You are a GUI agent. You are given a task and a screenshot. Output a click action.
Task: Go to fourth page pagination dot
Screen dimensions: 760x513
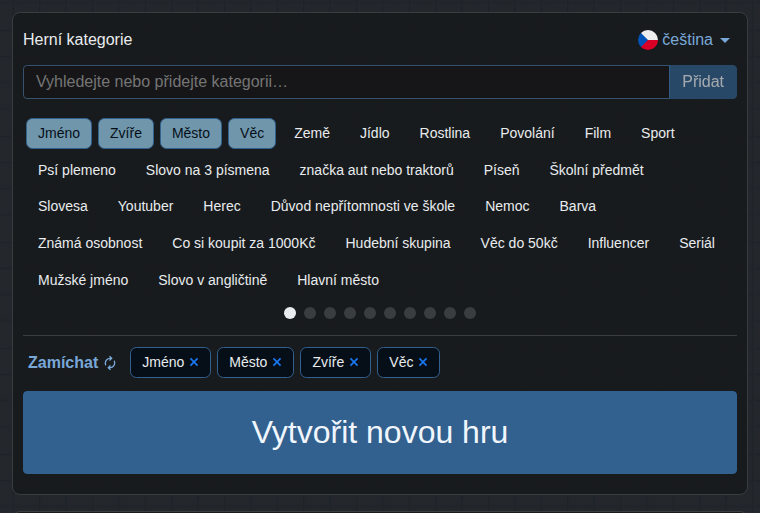click(350, 313)
